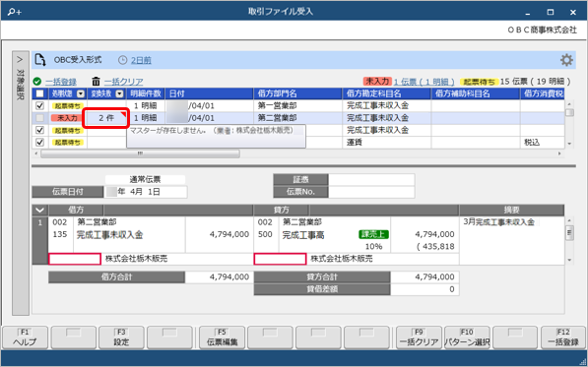Click the 第一営業部 department cell

[x=298, y=105]
